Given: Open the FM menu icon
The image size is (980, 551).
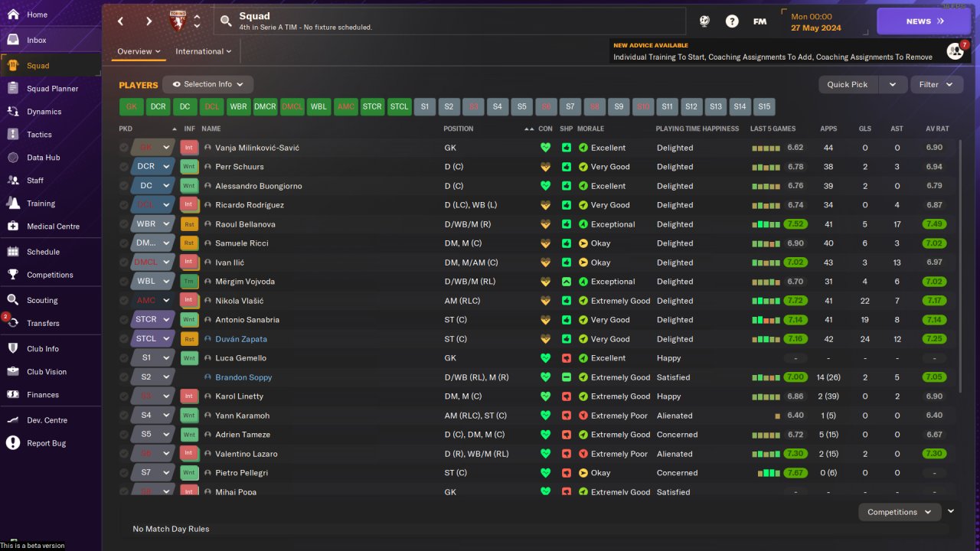Looking at the screenshot, I should [759, 21].
